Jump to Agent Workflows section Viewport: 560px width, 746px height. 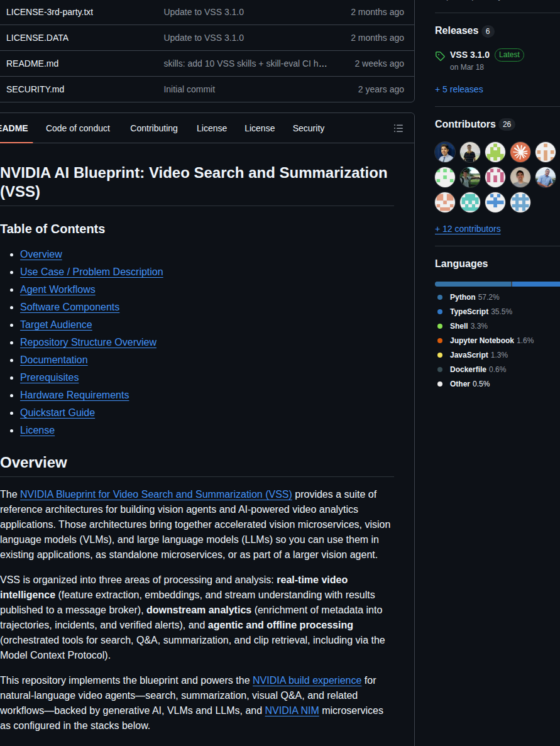pyautogui.click(x=58, y=290)
